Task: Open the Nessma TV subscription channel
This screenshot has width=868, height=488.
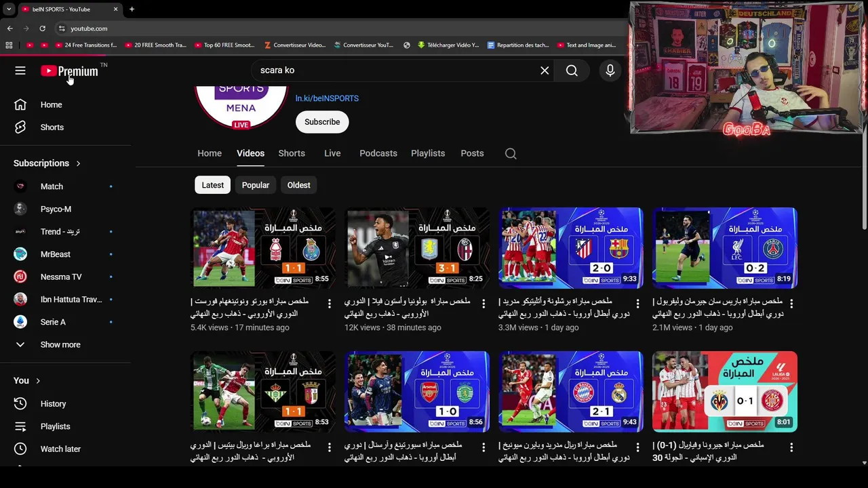Action: click(66, 277)
